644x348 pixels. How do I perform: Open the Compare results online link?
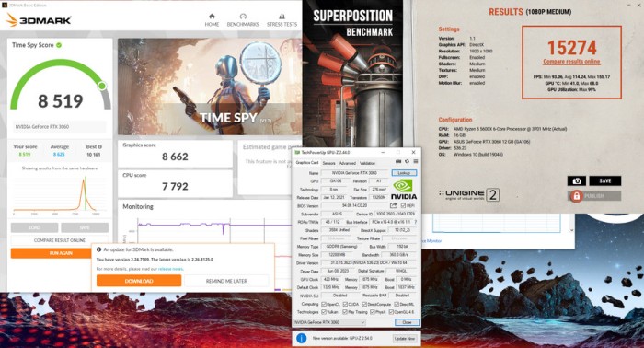(571, 61)
